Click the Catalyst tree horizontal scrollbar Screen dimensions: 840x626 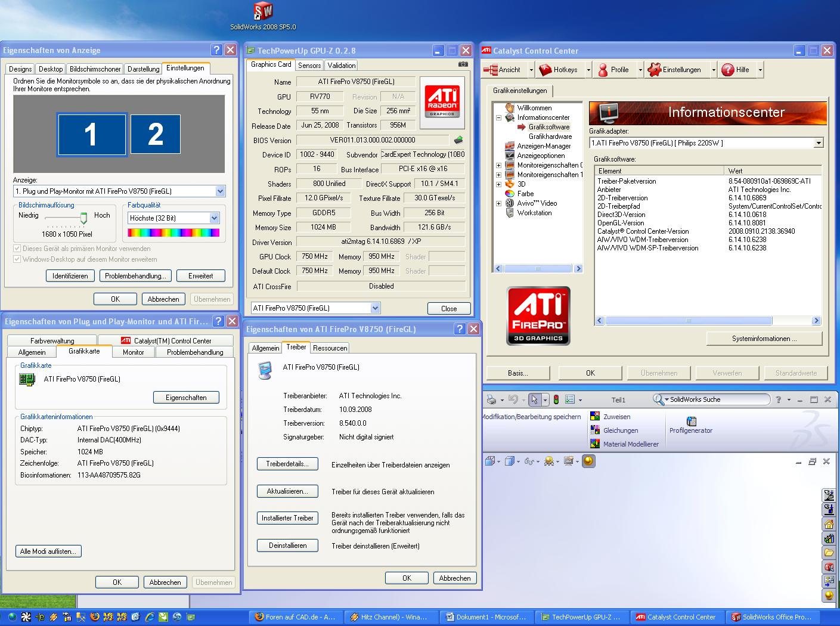(x=538, y=269)
